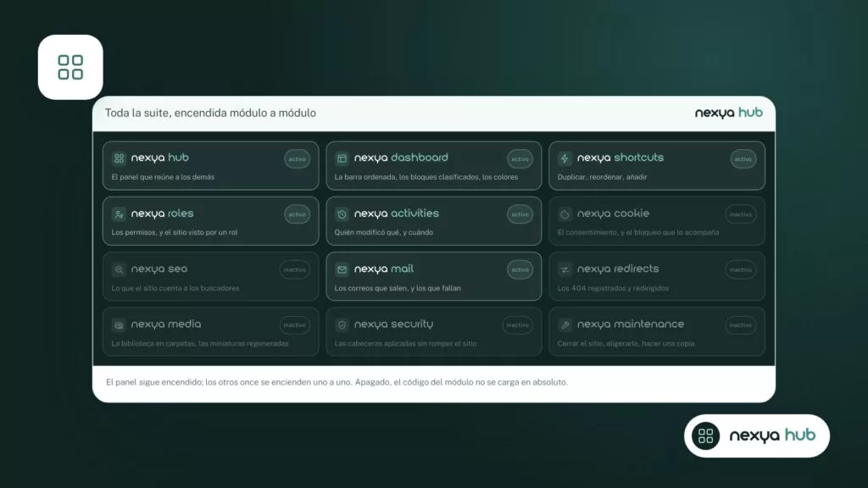Viewport: 868px width, 488px height.
Task: Click the nexya hub grid icon in its card
Action: coord(119,158)
